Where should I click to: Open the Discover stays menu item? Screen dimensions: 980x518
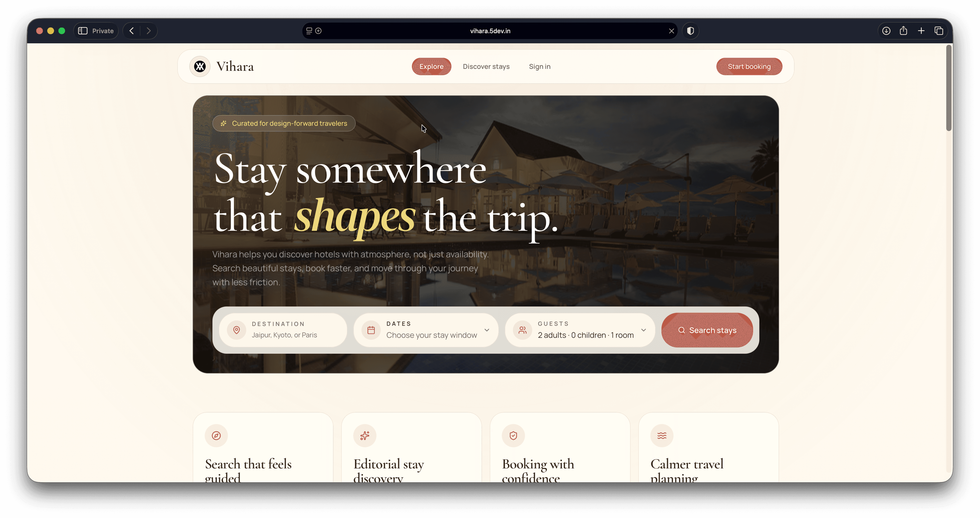pos(486,67)
